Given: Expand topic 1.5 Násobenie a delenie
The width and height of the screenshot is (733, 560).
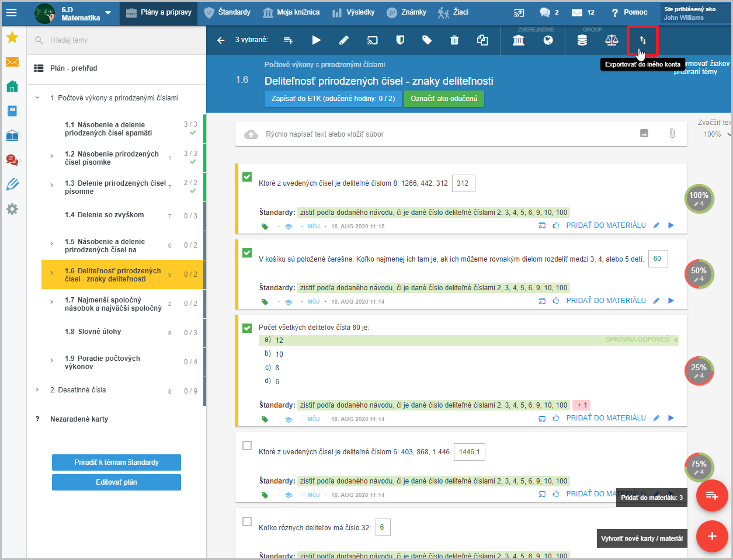Looking at the screenshot, I should pyautogui.click(x=51, y=244).
